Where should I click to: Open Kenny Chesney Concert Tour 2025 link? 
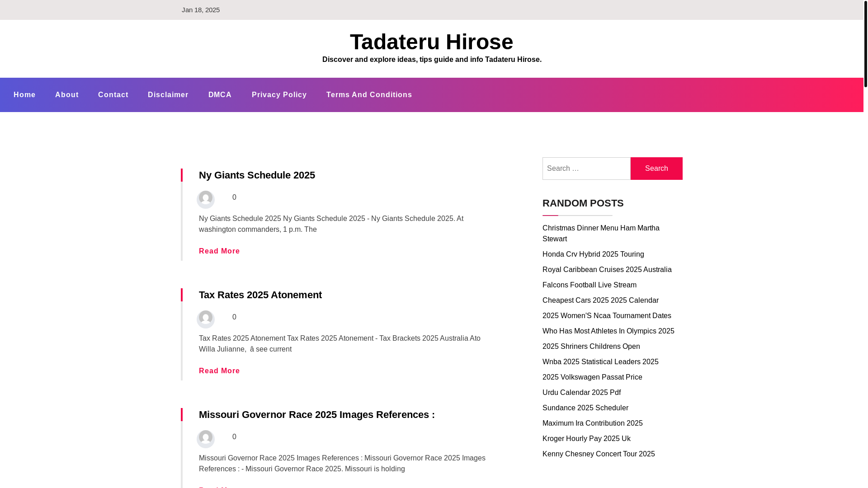[599, 454]
